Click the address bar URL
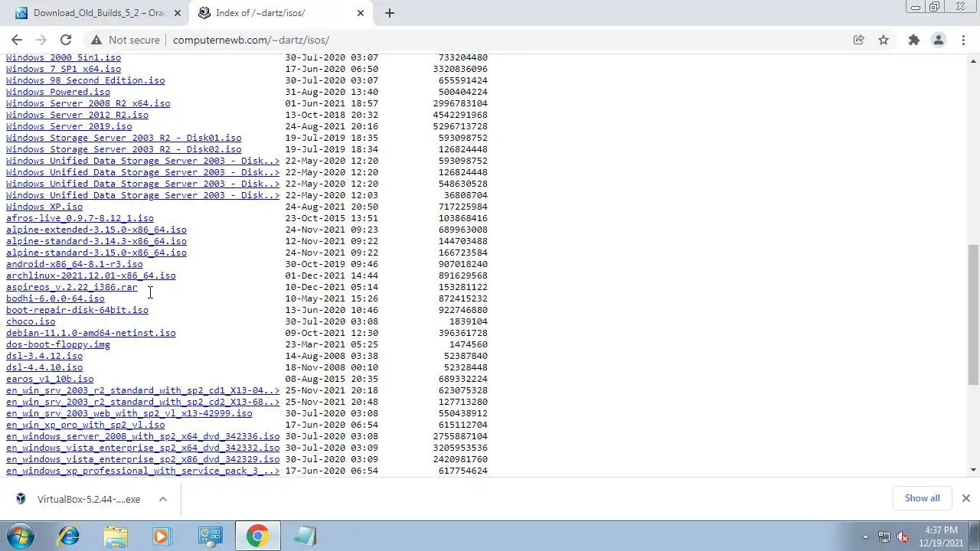980x551 pixels. click(x=251, y=40)
